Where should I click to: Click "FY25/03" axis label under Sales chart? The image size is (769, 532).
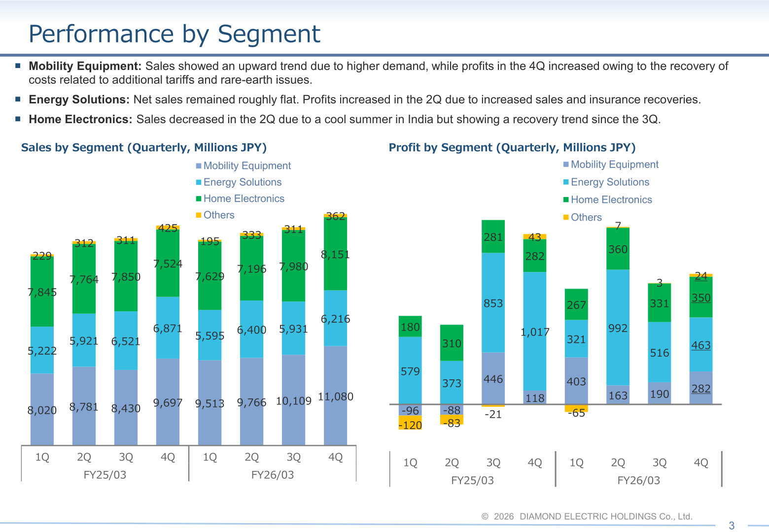coord(105,475)
